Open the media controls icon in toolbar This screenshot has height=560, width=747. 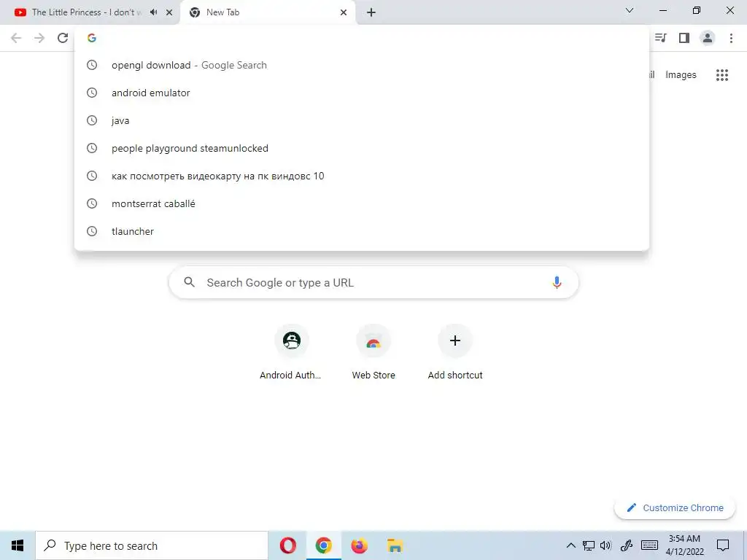[x=660, y=38]
